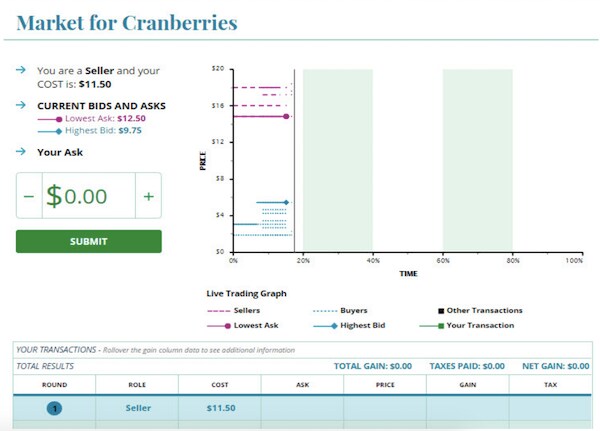Click the arrow icon beside Seller cost info
600x431 pixels.
coord(20,71)
